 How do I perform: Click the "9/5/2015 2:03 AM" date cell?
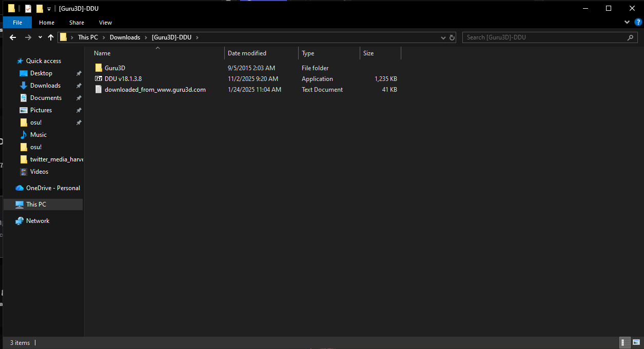pos(251,68)
